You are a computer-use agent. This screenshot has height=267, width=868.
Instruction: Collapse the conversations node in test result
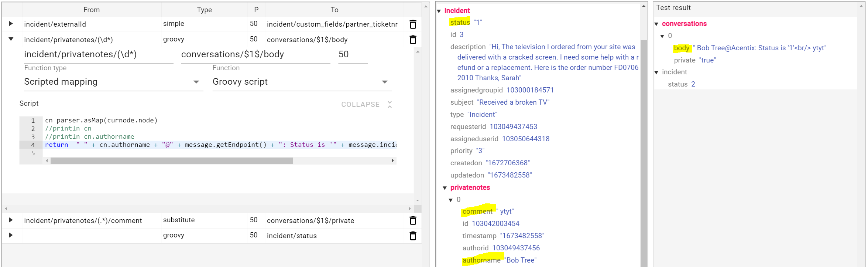point(656,24)
